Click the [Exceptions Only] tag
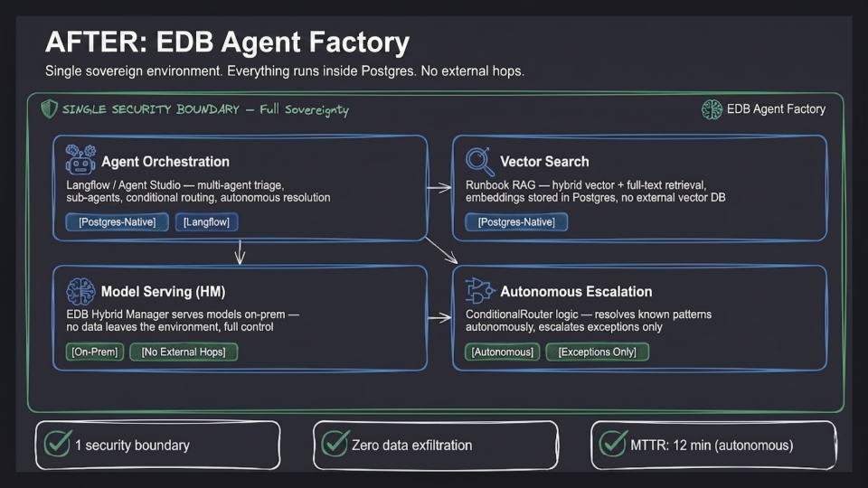Viewport: 868px width, 488px height. tap(598, 352)
